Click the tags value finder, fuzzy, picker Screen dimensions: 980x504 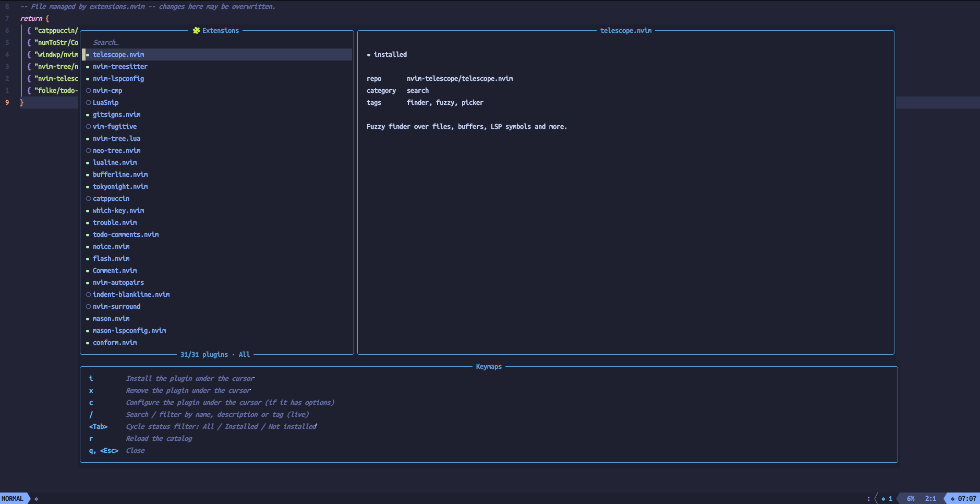point(445,103)
